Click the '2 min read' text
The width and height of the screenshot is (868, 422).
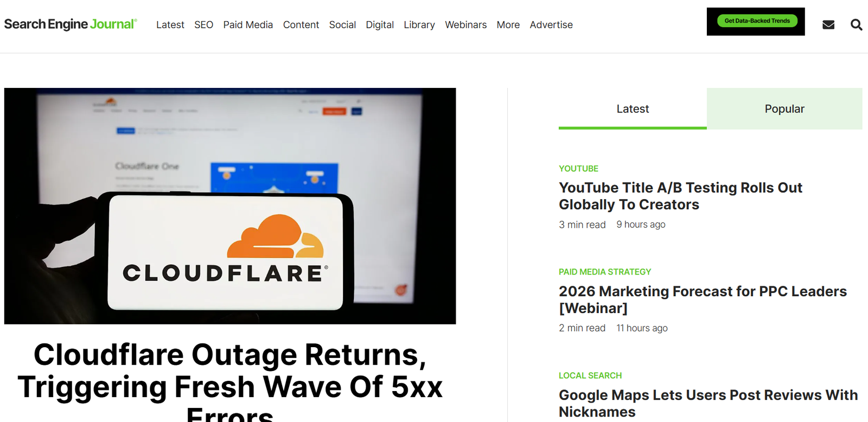pyautogui.click(x=582, y=328)
